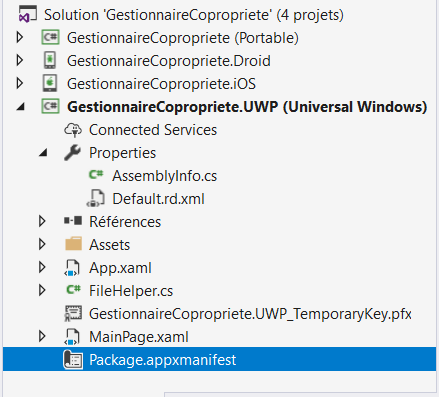Select AssemblyInfo.cs file
The width and height of the screenshot is (439, 397).
[164, 176]
